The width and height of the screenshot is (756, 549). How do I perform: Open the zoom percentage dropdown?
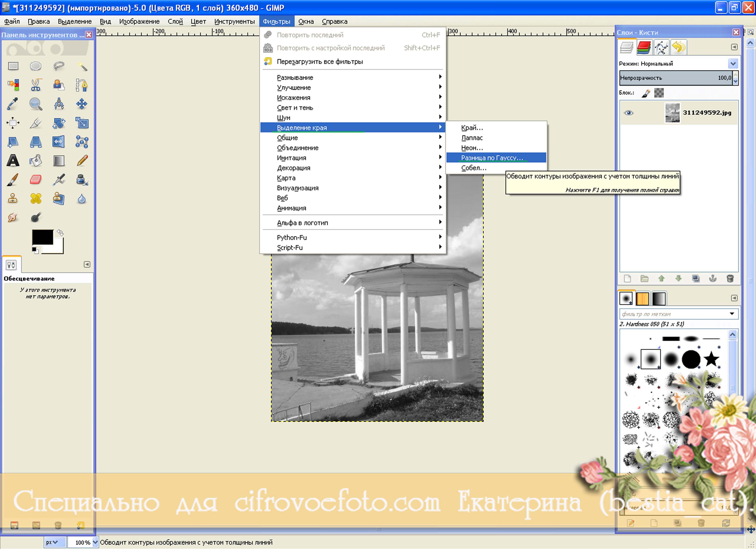click(95, 542)
